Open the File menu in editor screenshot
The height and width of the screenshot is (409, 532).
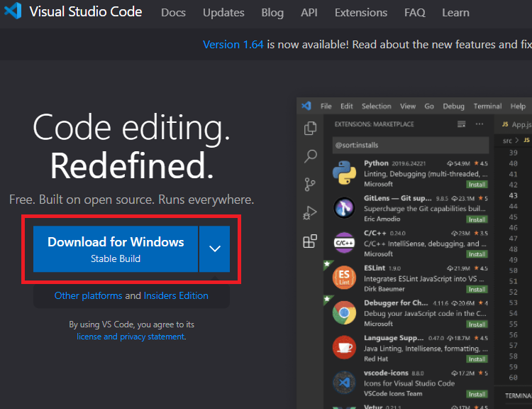326,107
